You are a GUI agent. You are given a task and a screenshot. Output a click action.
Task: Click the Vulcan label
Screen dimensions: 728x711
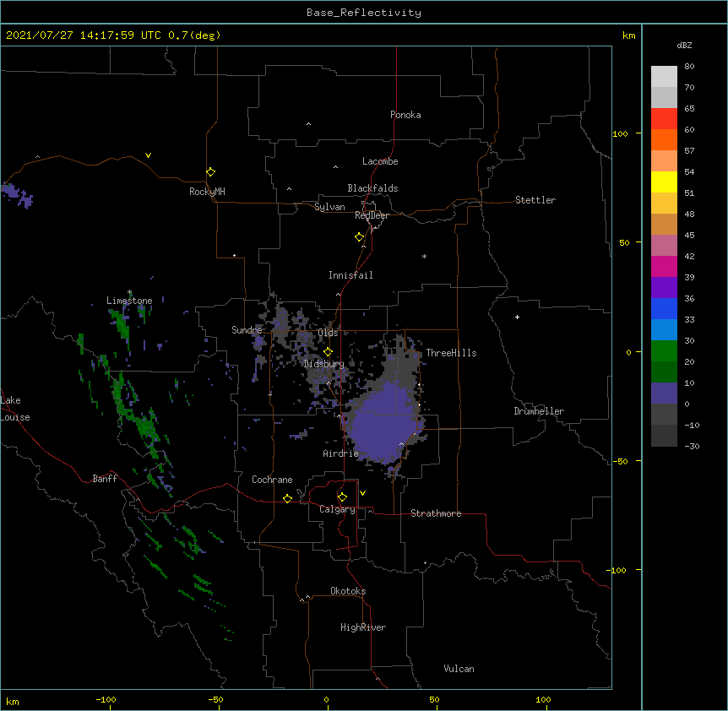click(x=459, y=669)
